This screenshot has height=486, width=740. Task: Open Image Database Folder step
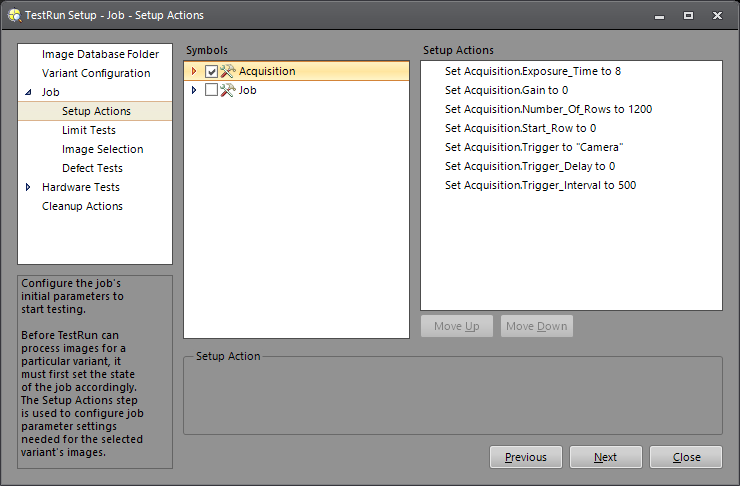point(100,54)
